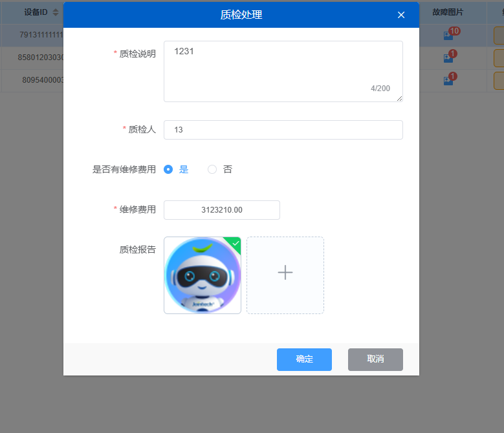
Task: Click the orange button in first table row
Action: [498, 36]
